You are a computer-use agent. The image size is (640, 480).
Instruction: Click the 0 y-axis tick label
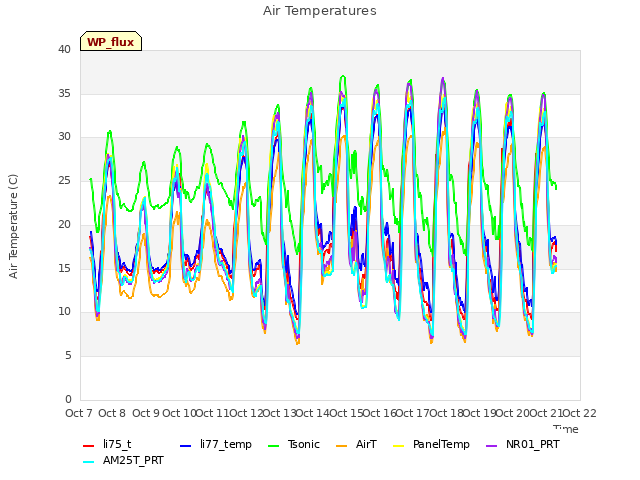pyautogui.click(x=68, y=399)
